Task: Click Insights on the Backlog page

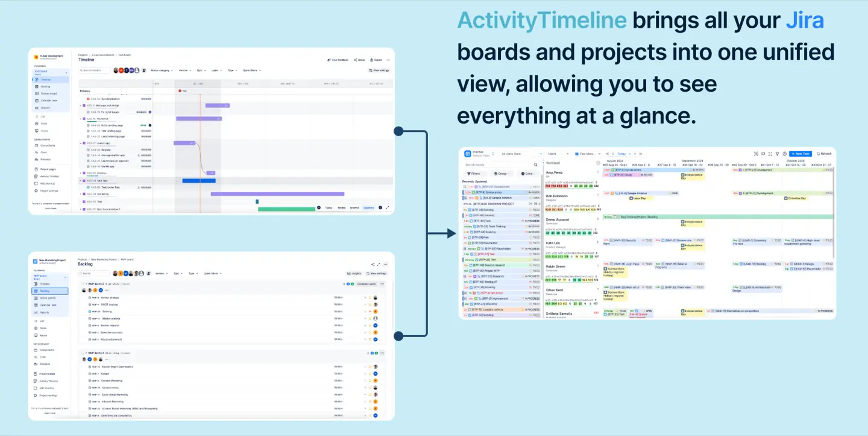Action: pos(354,273)
